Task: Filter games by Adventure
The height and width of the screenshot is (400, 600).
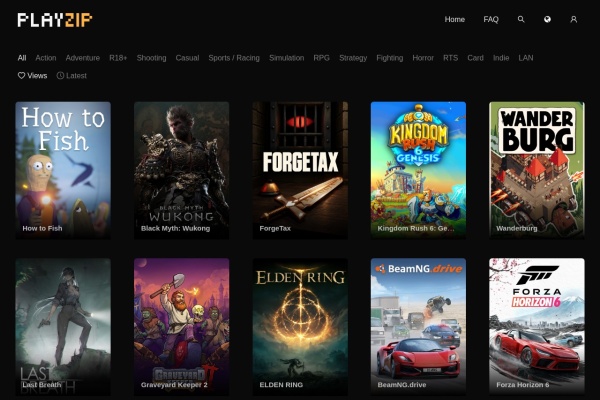Action: pos(83,58)
